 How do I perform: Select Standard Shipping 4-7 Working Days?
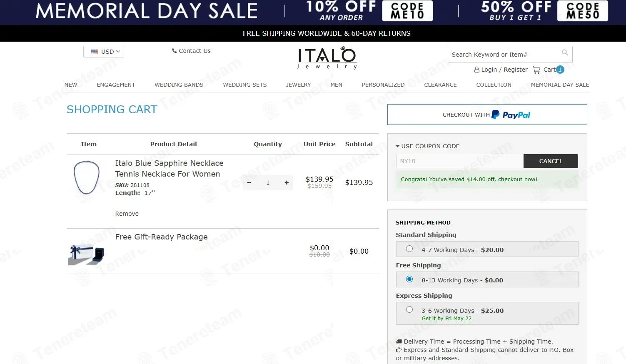click(x=409, y=249)
